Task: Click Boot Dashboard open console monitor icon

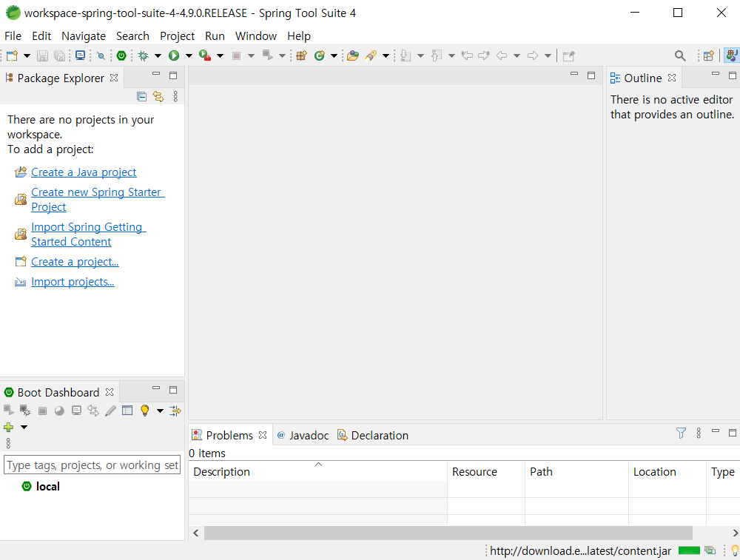Action: click(x=76, y=411)
